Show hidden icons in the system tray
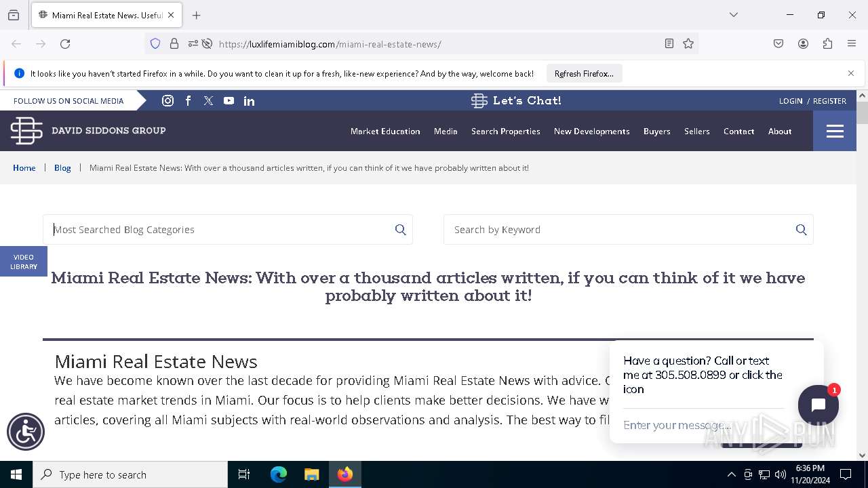868x488 pixels. [x=731, y=474]
